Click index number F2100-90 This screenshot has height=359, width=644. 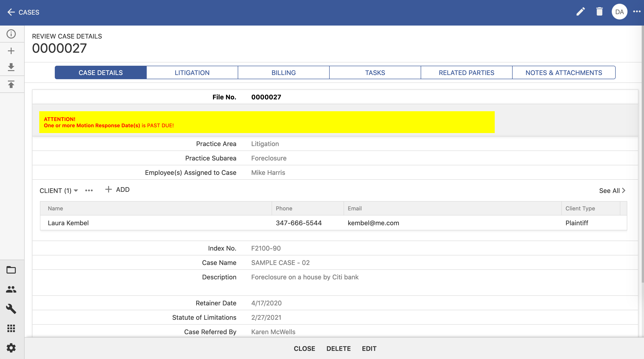(x=266, y=248)
